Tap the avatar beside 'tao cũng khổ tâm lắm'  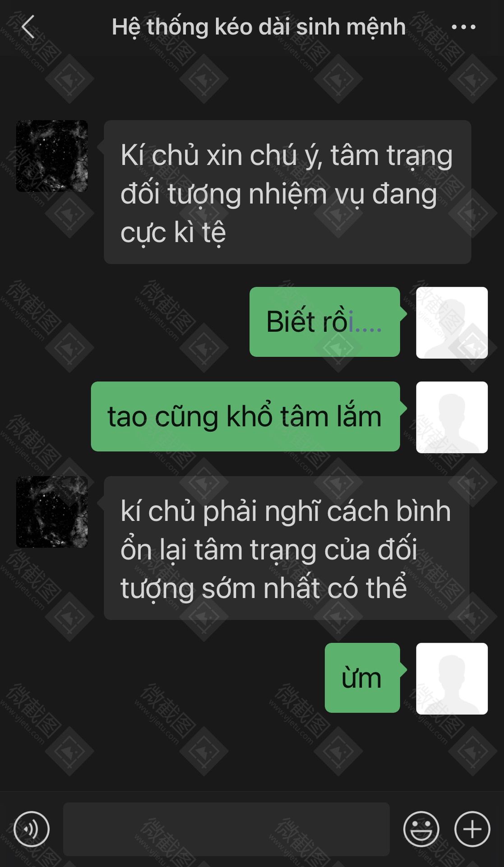coord(452,417)
